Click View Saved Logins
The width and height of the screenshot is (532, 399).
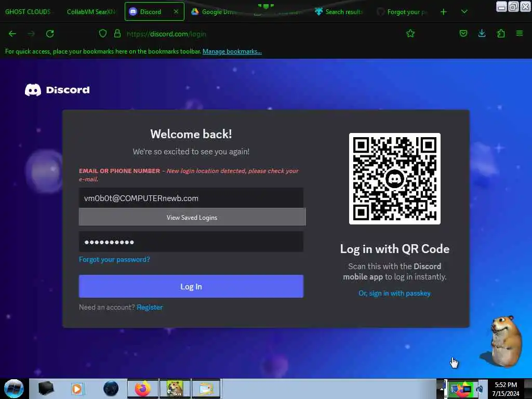(192, 217)
